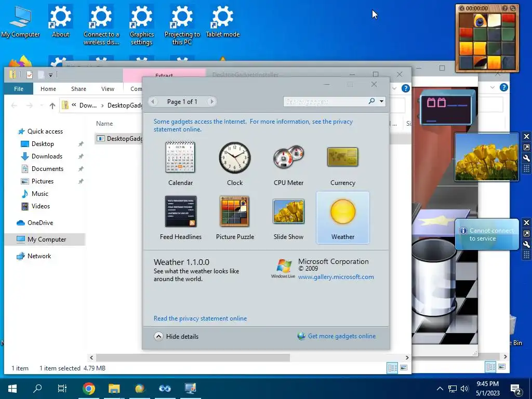Open Tablet mode desktop shortcut
This screenshot has height=399, width=532.
point(222,21)
